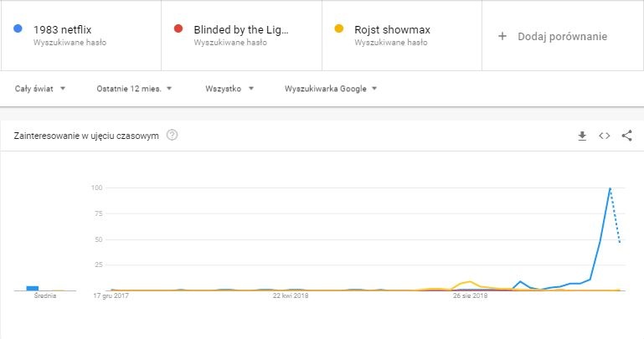The width and height of the screenshot is (644, 339).
Task: Open the embed code icon
Action: (x=604, y=136)
